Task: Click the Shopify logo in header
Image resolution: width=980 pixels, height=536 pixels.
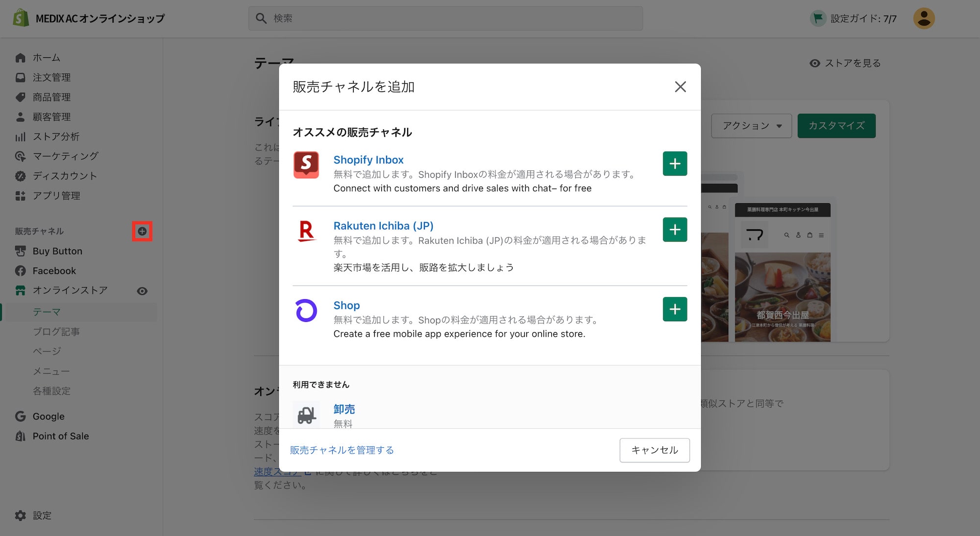Action: 21,18
